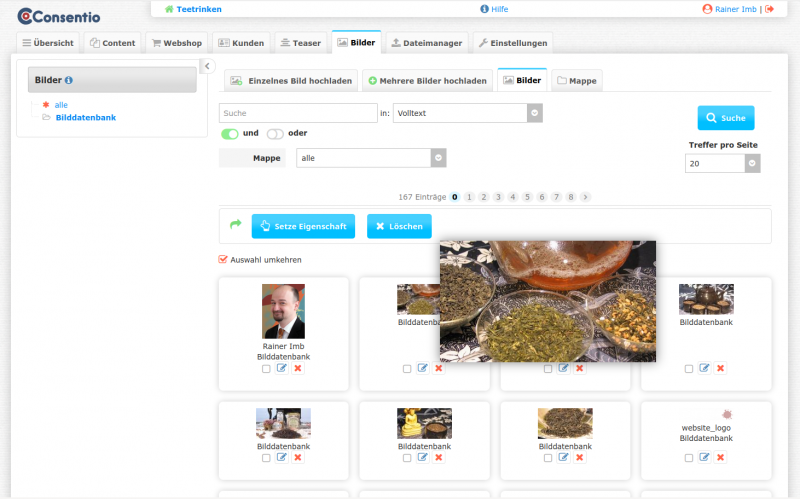The width and height of the screenshot is (800, 499).
Task: Enable the 'oder' toggle switch
Action: (274, 133)
